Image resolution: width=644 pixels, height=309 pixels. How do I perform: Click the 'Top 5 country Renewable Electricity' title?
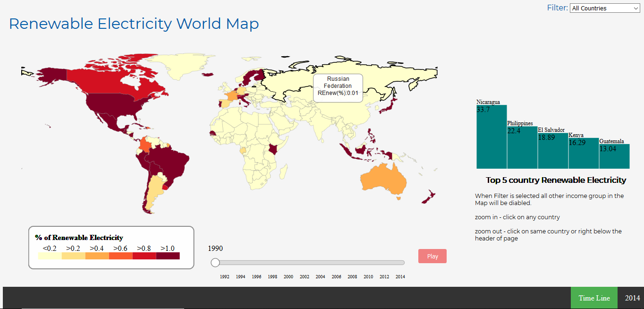coord(556,180)
